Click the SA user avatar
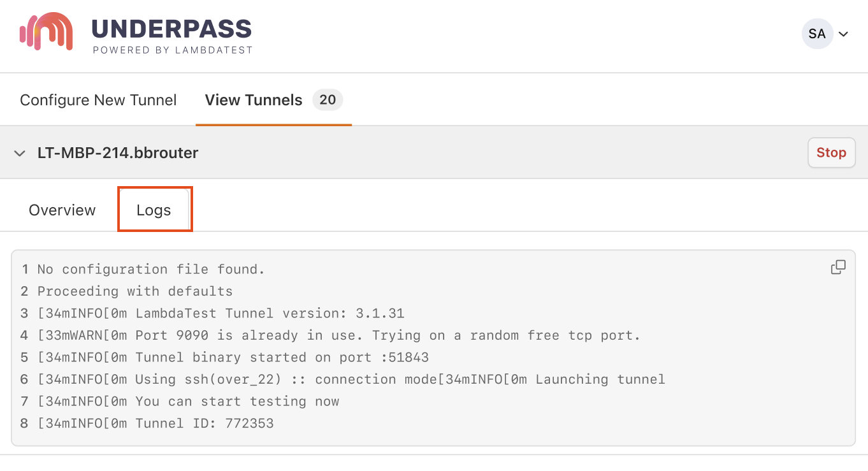The height and width of the screenshot is (471, 868). [817, 34]
